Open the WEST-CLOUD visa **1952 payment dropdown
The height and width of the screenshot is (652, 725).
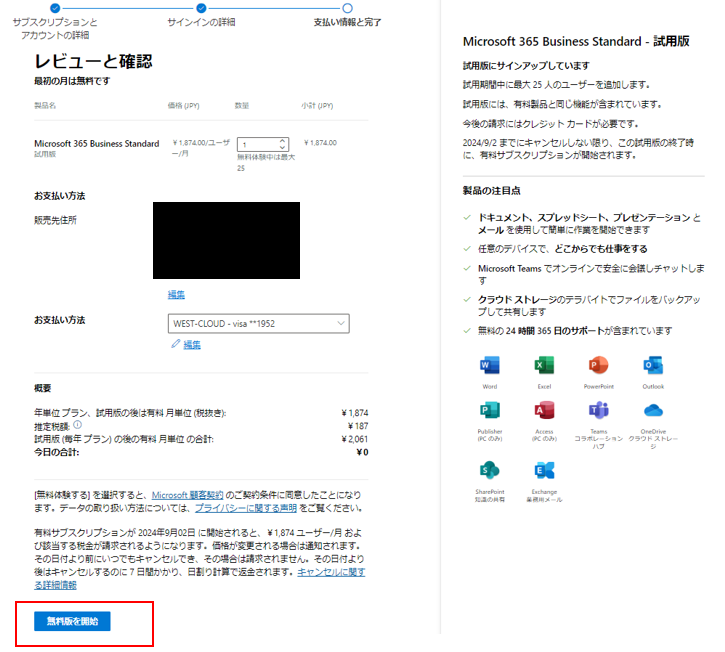pos(258,324)
